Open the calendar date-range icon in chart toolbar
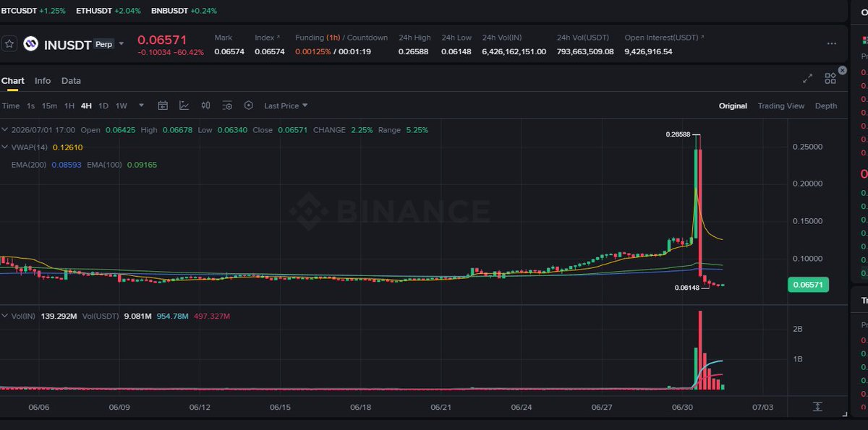Image resolution: width=868 pixels, height=430 pixels. (x=163, y=106)
